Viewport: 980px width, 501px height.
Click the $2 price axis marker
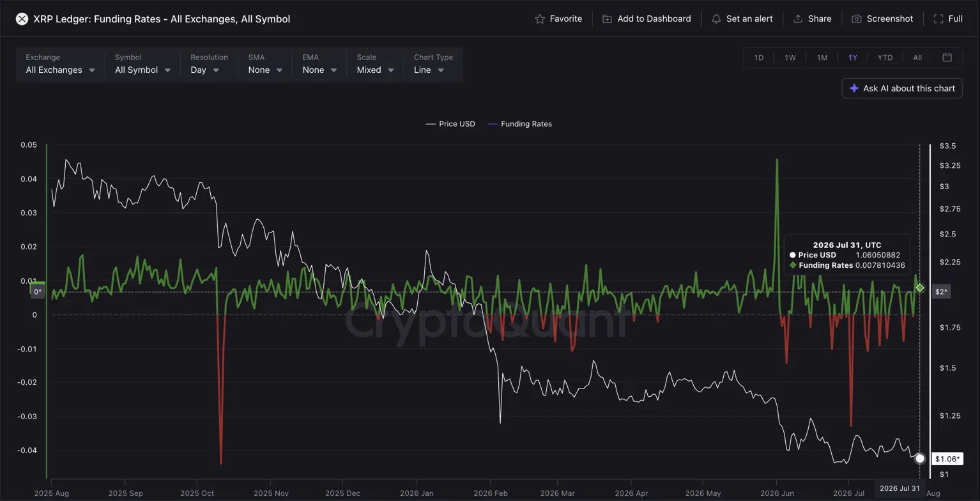pyautogui.click(x=941, y=292)
